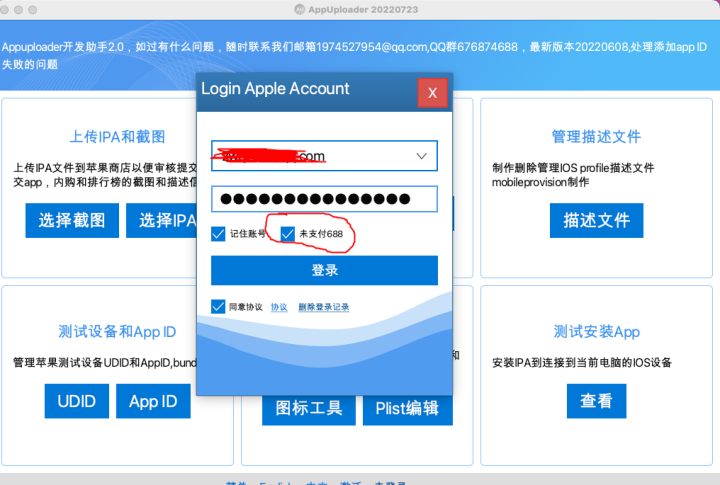The height and width of the screenshot is (485, 720).
Task: Click the 登录 login button
Action: tap(324, 270)
